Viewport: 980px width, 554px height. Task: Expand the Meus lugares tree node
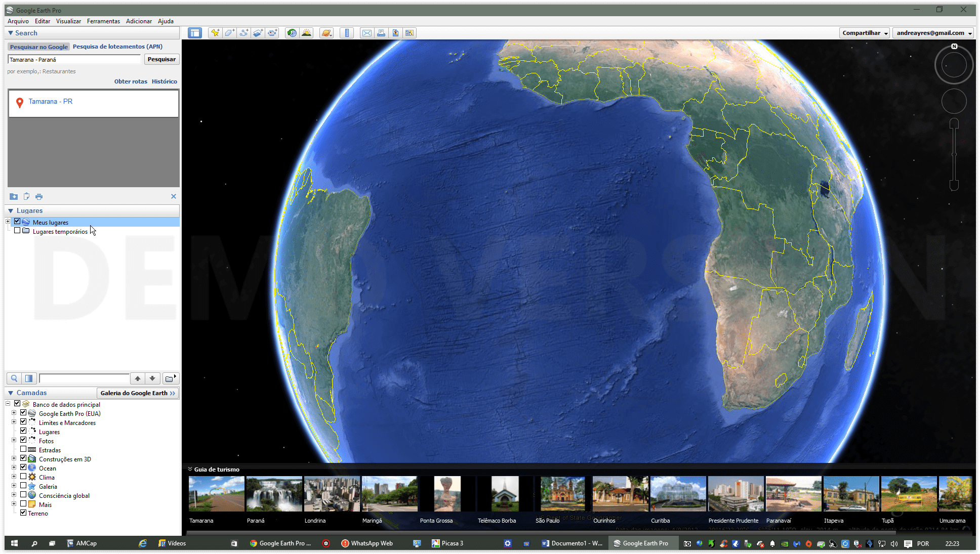(8, 222)
